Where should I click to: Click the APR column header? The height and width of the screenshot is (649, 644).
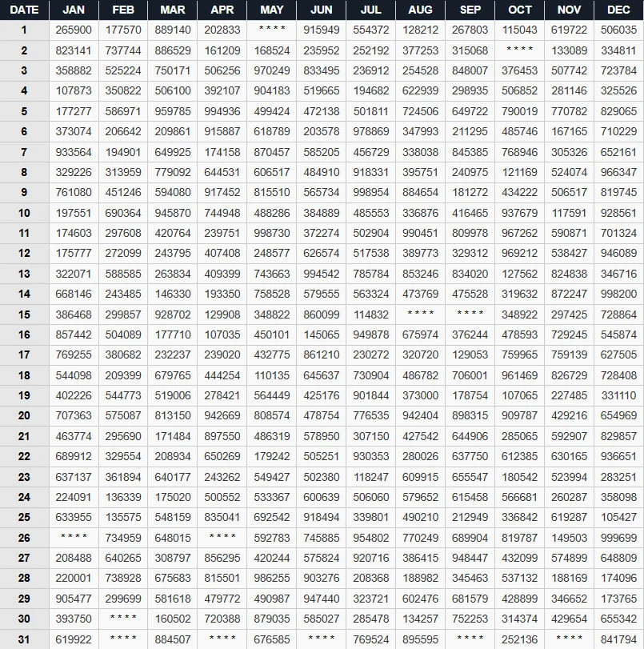pos(222,10)
